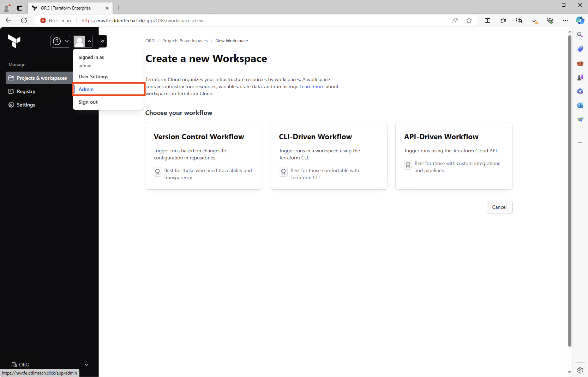Close the ORG Terraform Enterprise tab
This screenshot has width=588, height=377.
pyautogui.click(x=107, y=8)
